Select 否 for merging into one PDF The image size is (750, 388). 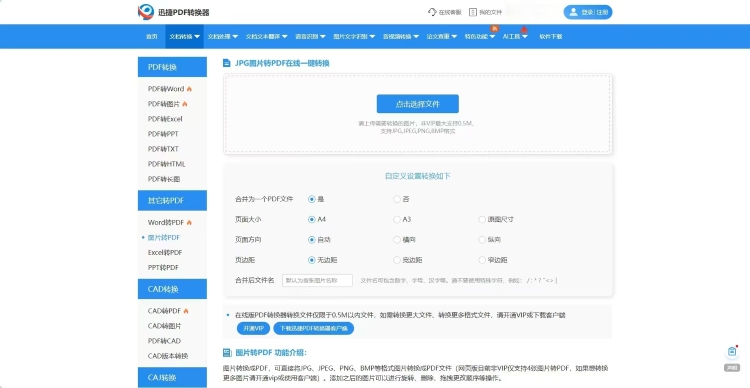[x=397, y=199]
